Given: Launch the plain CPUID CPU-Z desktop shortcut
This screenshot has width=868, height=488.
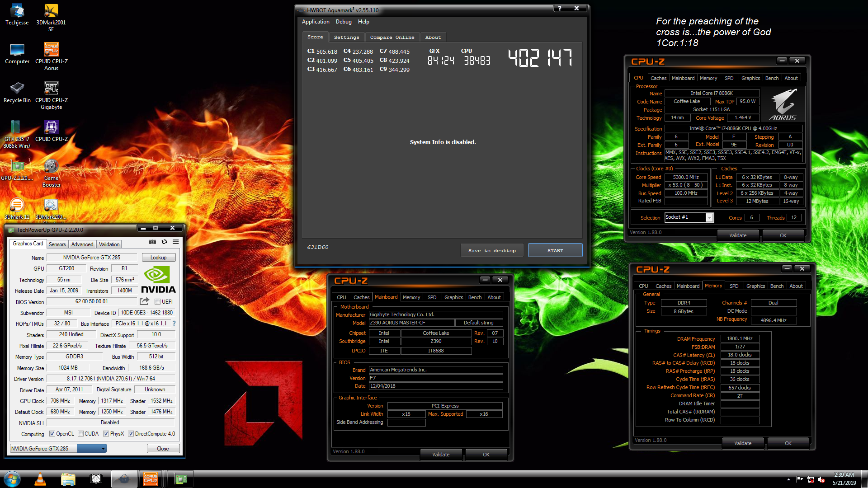Looking at the screenshot, I should (51, 131).
